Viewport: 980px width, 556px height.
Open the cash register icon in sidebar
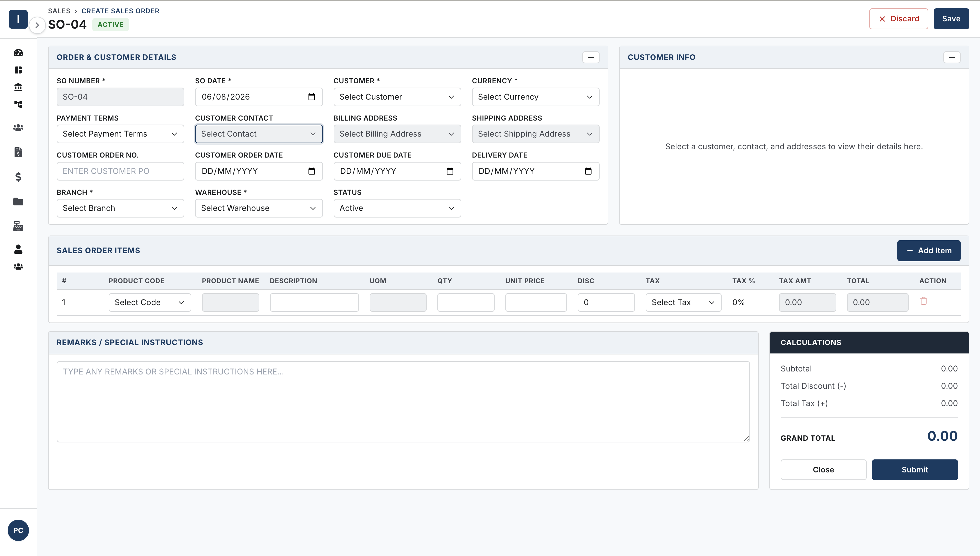18,226
